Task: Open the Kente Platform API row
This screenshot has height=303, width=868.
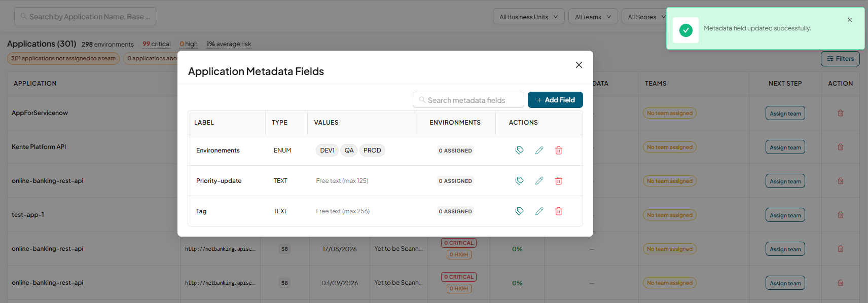Action: [x=39, y=147]
